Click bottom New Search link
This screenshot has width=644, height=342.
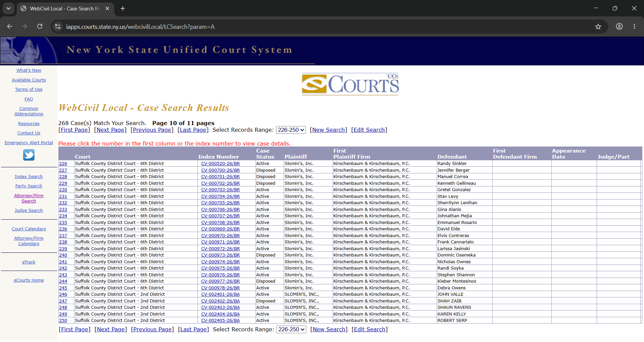(329, 330)
